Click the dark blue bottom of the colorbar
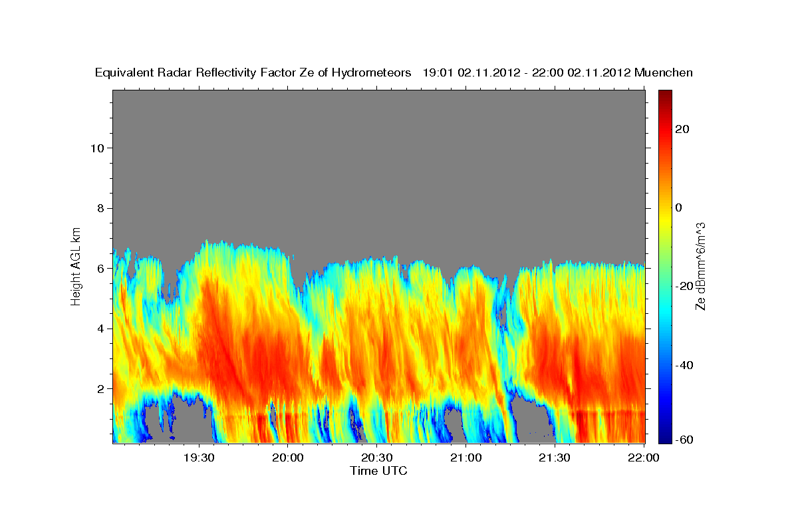The height and width of the screenshot is (532, 798). (x=664, y=439)
